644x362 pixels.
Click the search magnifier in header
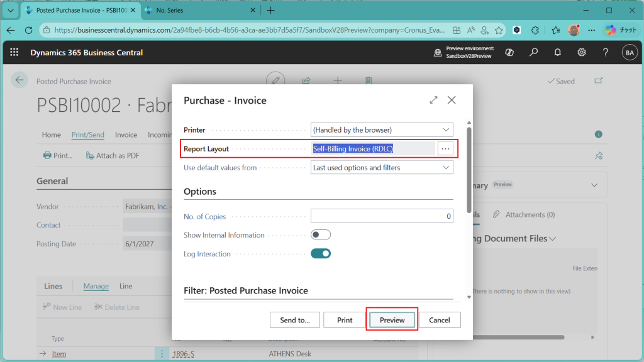pyautogui.click(x=533, y=53)
